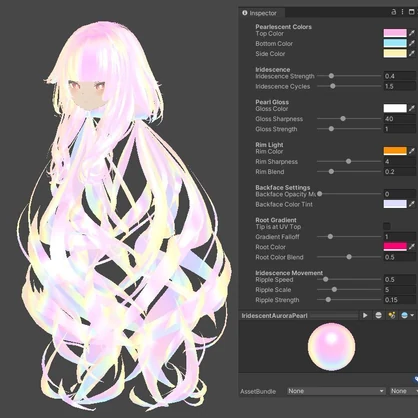Open the preview environment sphere dropdown

click(407, 315)
